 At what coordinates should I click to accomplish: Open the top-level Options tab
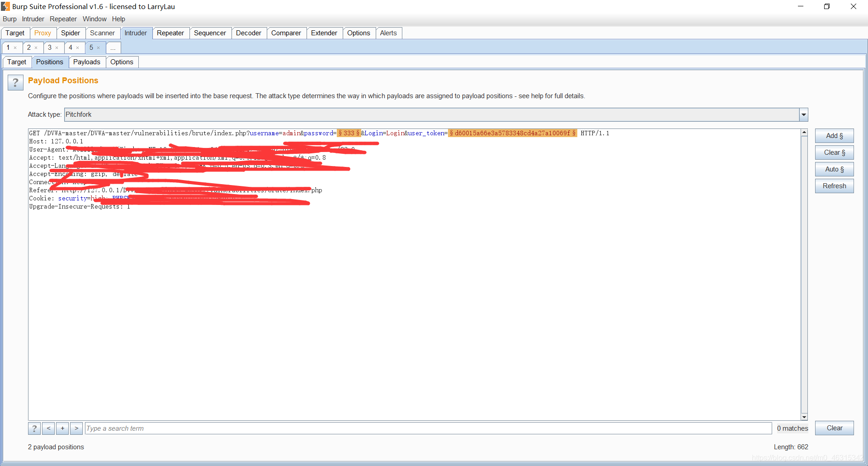click(x=359, y=33)
